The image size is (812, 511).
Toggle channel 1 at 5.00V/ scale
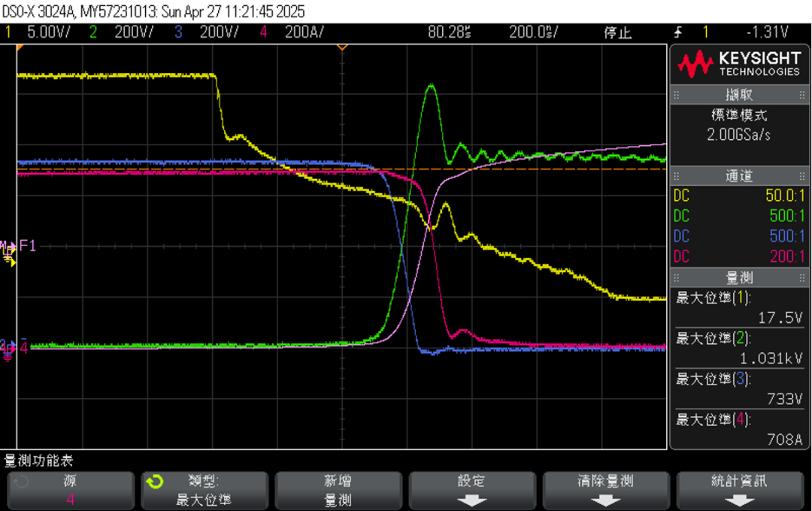(45, 32)
